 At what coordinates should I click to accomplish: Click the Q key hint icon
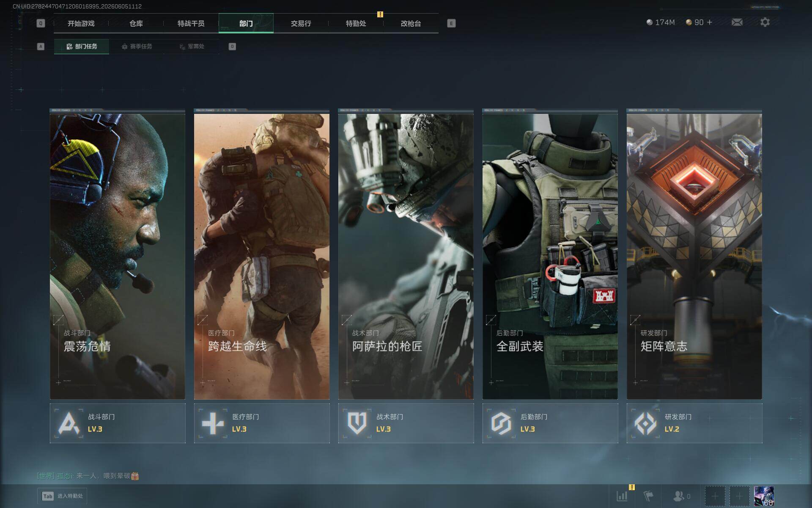click(41, 23)
